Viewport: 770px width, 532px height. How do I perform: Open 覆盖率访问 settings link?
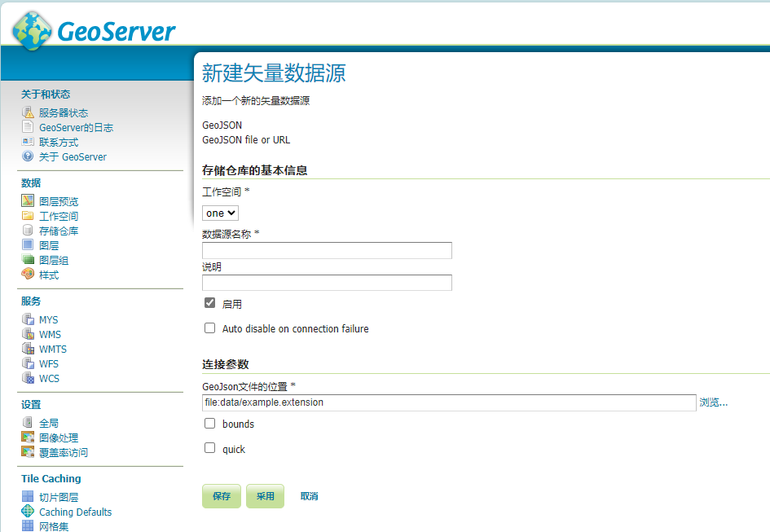click(x=64, y=452)
